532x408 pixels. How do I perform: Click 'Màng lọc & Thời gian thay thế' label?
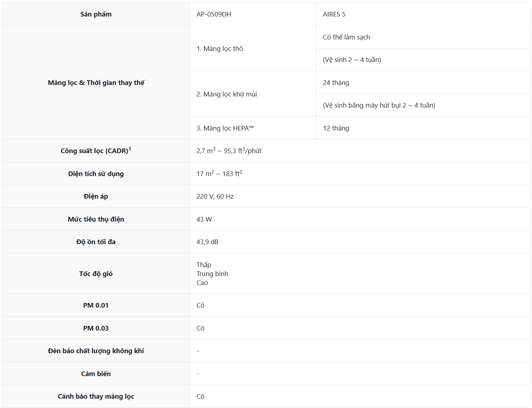pos(96,83)
